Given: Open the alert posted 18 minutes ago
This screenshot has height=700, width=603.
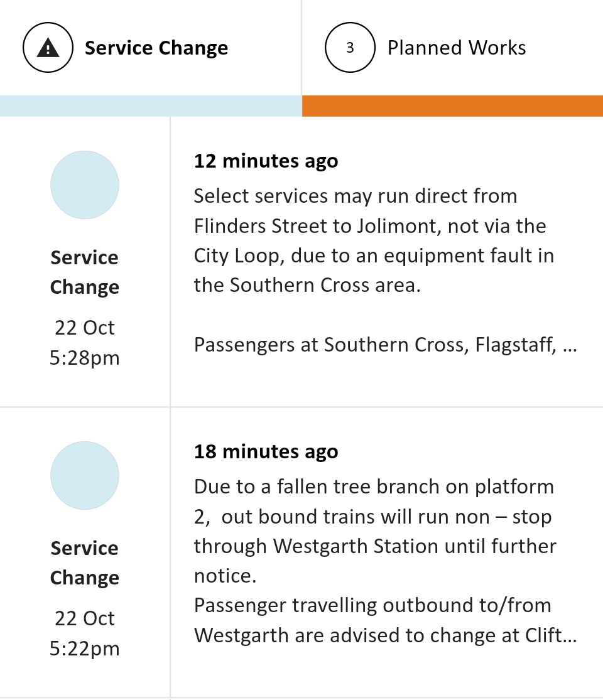Looking at the screenshot, I should 266,451.
